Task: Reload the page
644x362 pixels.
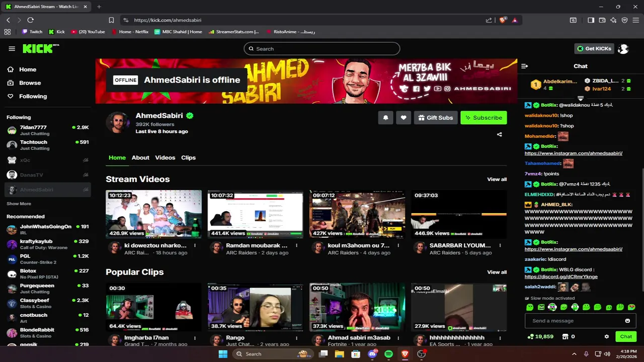Action: pyautogui.click(x=30, y=20)
